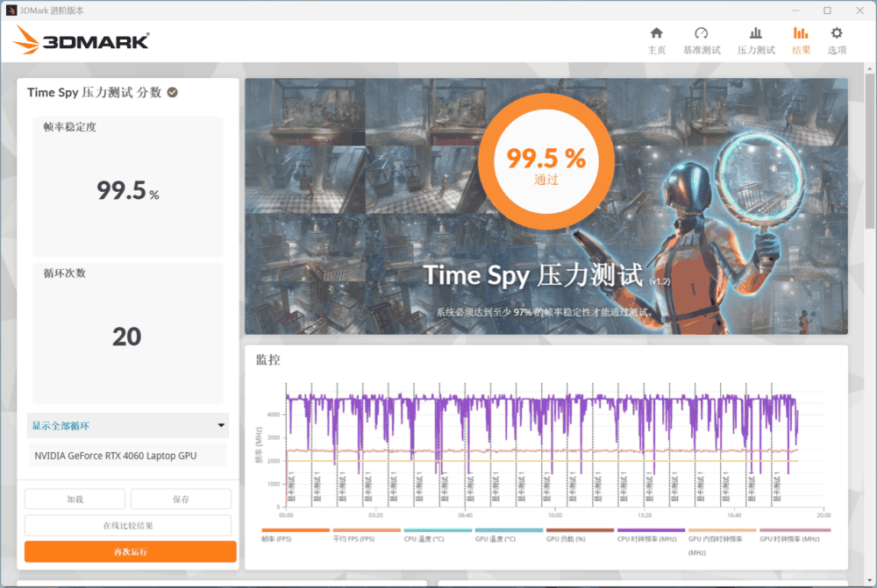This screenshot has height=588, width=877.
Task: Click 在线比较结果 compare online button
Action: [128, 525]
